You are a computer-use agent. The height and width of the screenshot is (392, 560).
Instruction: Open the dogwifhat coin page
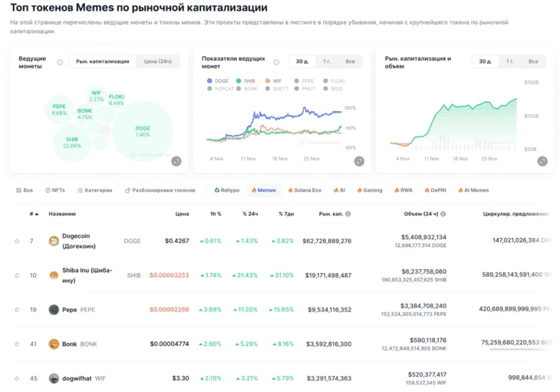click(77, 378)
